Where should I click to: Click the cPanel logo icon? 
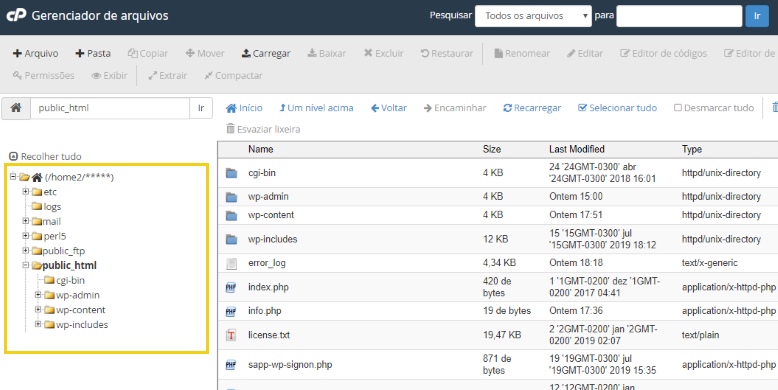pos(16,15)
